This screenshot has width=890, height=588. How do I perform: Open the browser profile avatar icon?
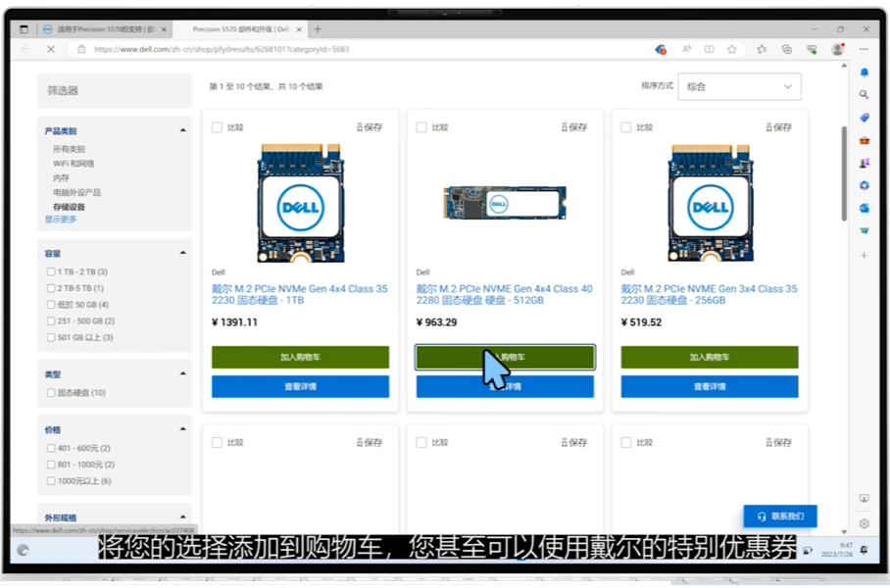(x=836, y=48)
